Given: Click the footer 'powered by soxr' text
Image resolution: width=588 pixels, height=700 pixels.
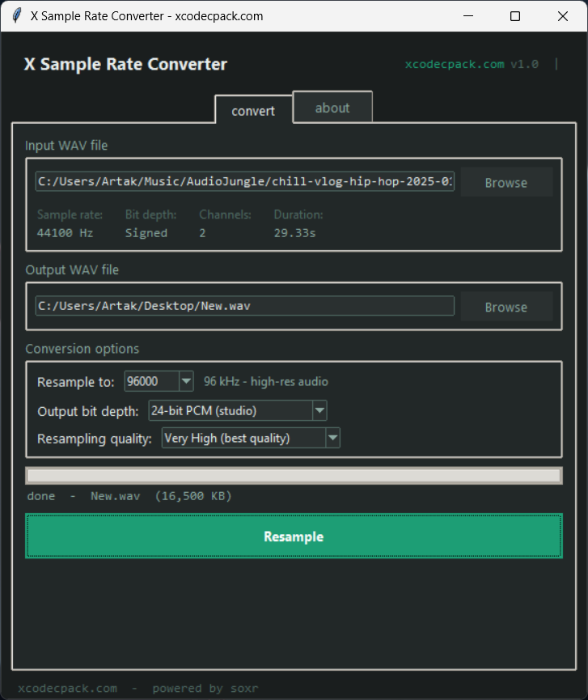Looking at the screenshot, I should click(x=205, y=689).
